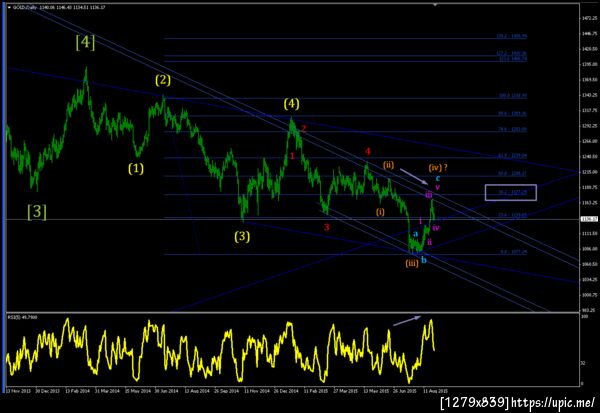This screenshot has height=413, width=600.
Task: Select the 0.0 Fibonacci level label
Action: [514, 252]
